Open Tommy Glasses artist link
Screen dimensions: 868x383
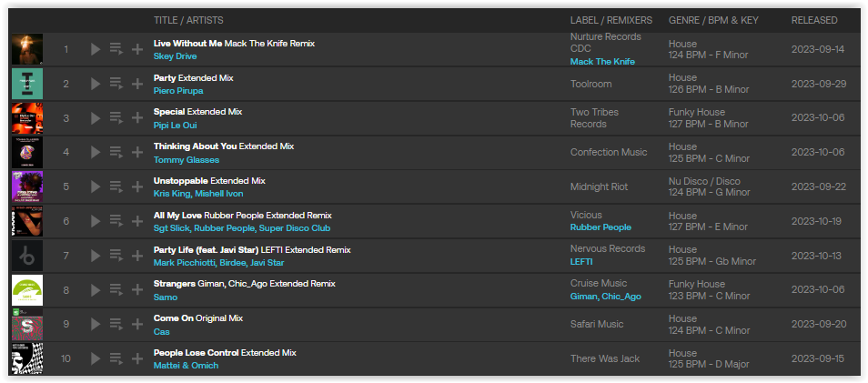pyautogui.click(x=186, y=159)
